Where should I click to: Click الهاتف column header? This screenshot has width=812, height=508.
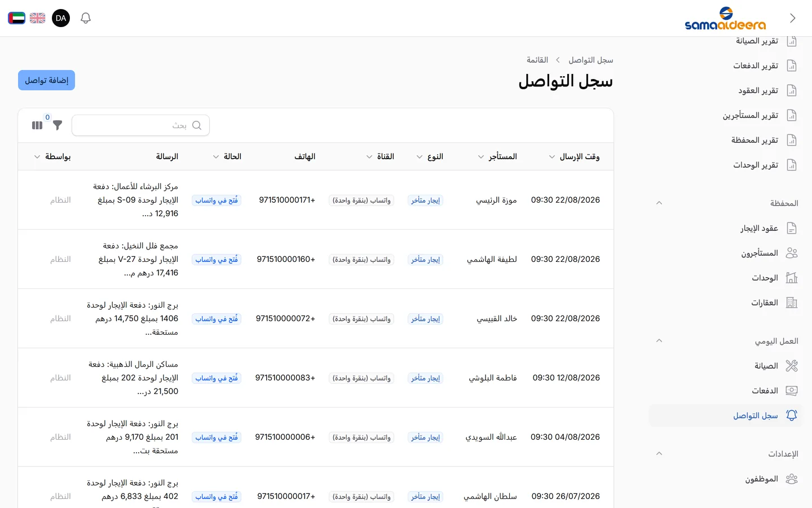[304, 156]
